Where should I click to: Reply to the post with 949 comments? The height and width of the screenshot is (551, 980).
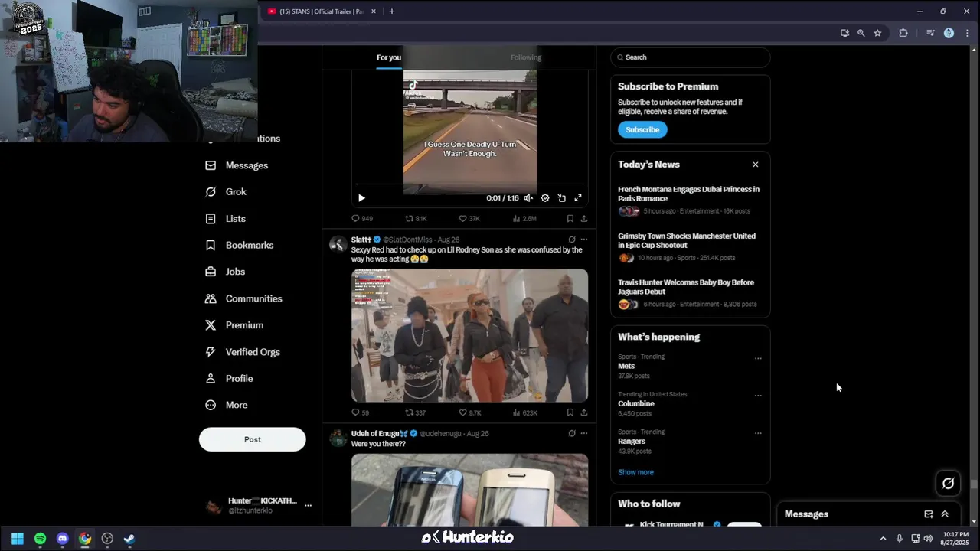361,219
